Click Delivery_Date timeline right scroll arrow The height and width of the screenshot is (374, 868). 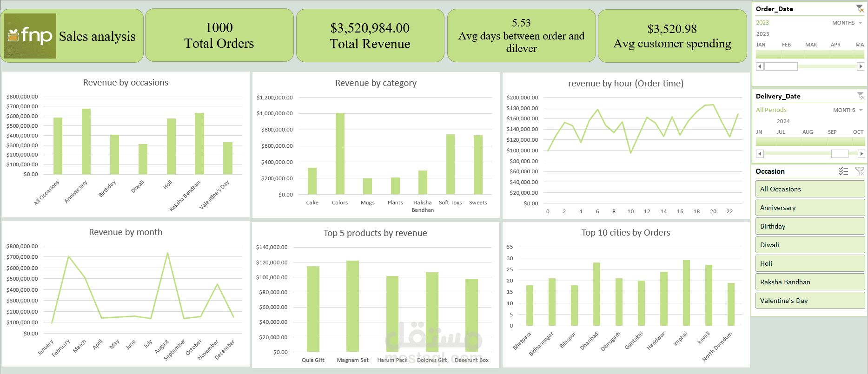point(861,154)
